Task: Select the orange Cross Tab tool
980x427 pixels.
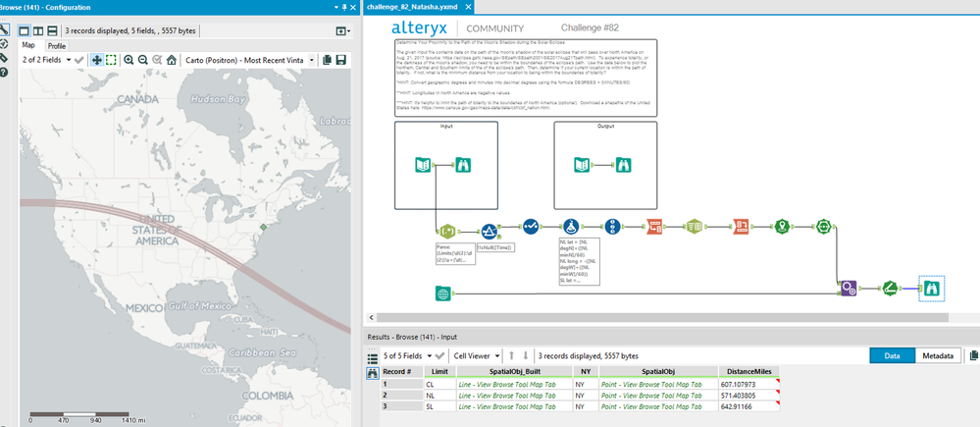Action: [742, 227]
